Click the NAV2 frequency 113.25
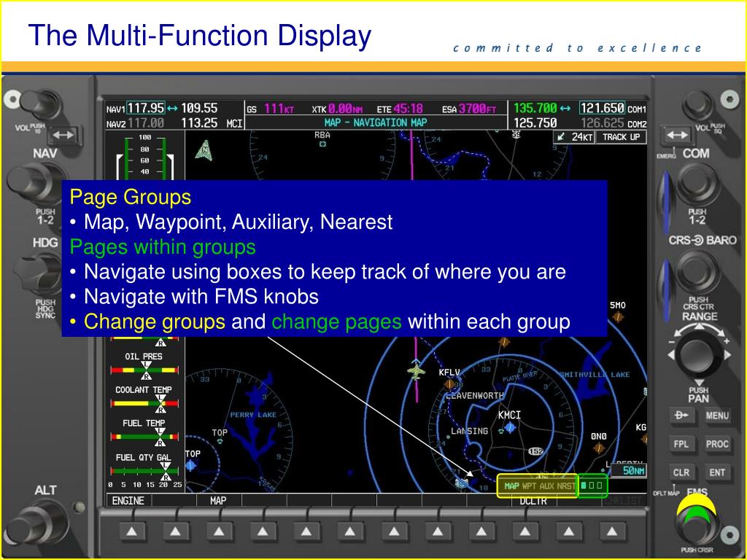 (x=199, y=123)
